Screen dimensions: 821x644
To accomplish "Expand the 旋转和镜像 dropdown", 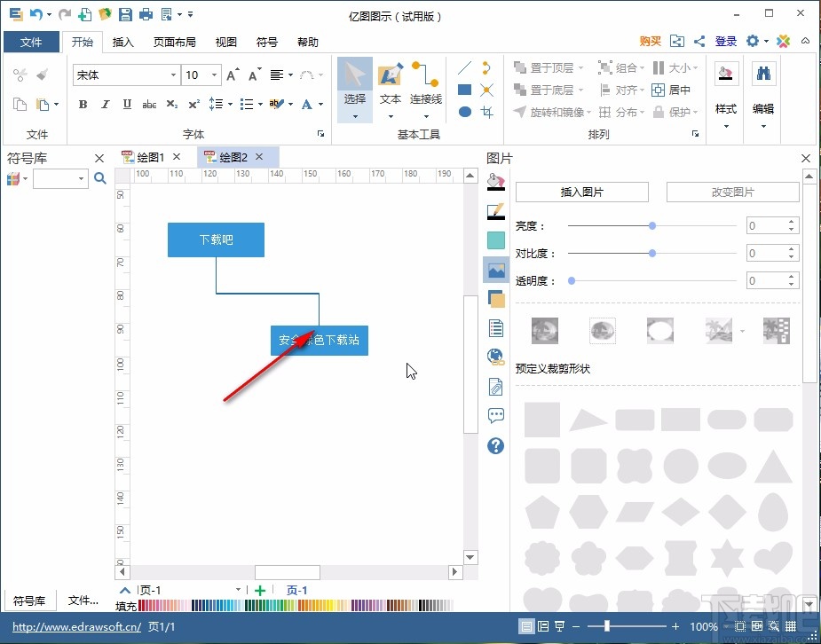I will (x=588, y=112).
